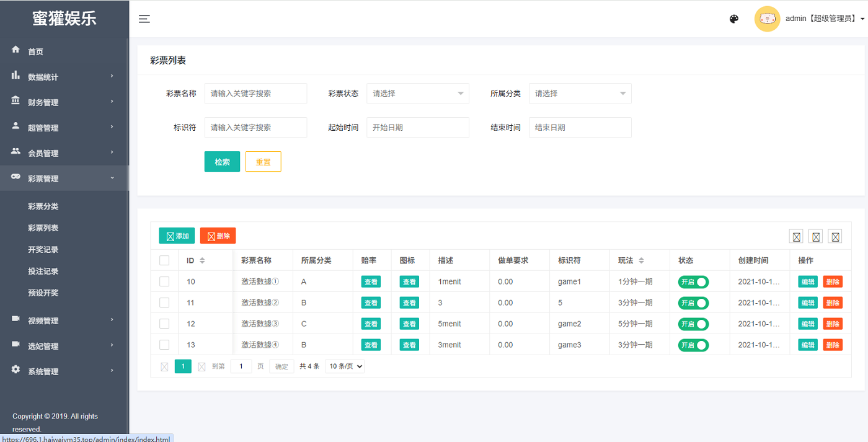Open the theme color palette icon
868x442 pixels.
click(x=734, y=19)
